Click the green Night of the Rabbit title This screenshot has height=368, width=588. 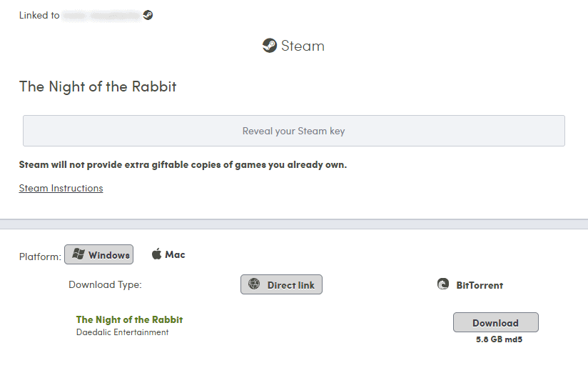coord(129,319)
